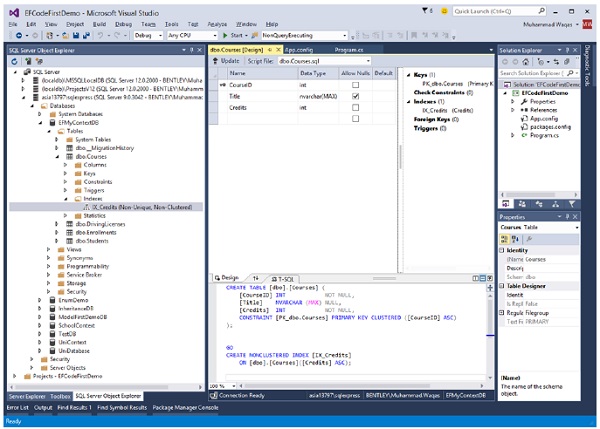The image size is (600, 429).
Task: Toggle Allow Nulls checkbox for CourseID
Action: [x=354, y=85]
